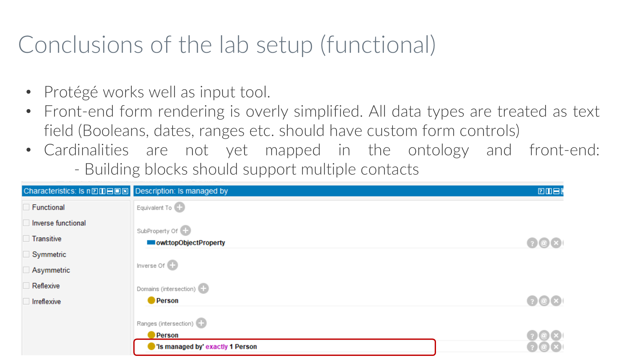Viewport: 644px width, 362px height.
Task: Click the blue owl:topObjectProperty property swatch
Action: tap(151, 243)
